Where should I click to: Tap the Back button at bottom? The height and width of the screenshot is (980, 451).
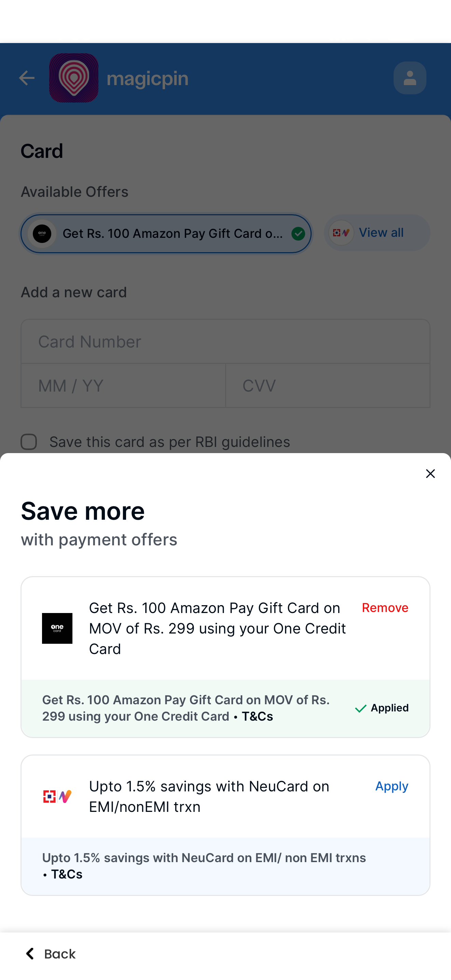coord(50,954)
